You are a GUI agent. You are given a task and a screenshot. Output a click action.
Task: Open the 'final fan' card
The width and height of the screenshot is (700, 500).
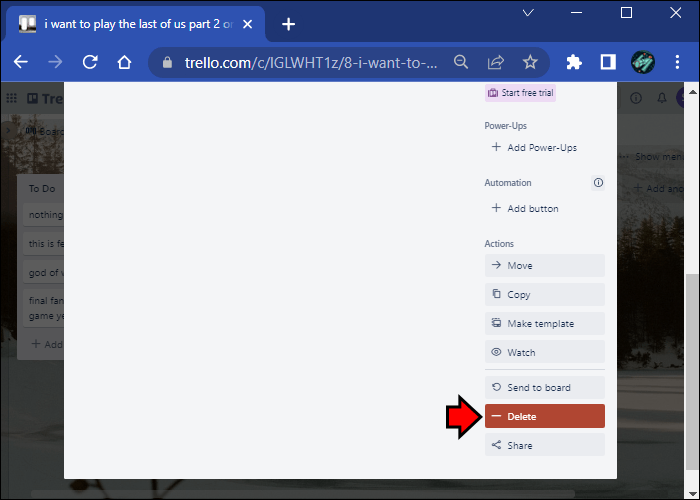pos(44,308)
